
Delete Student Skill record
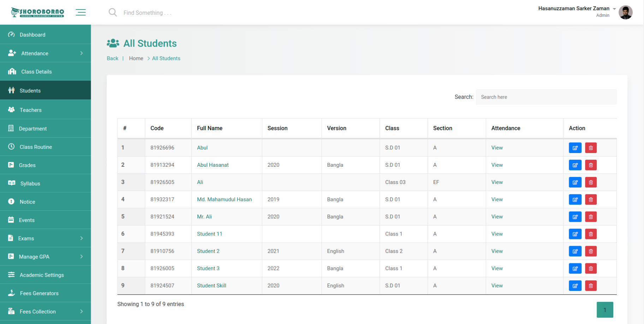(x=591, y=286)
